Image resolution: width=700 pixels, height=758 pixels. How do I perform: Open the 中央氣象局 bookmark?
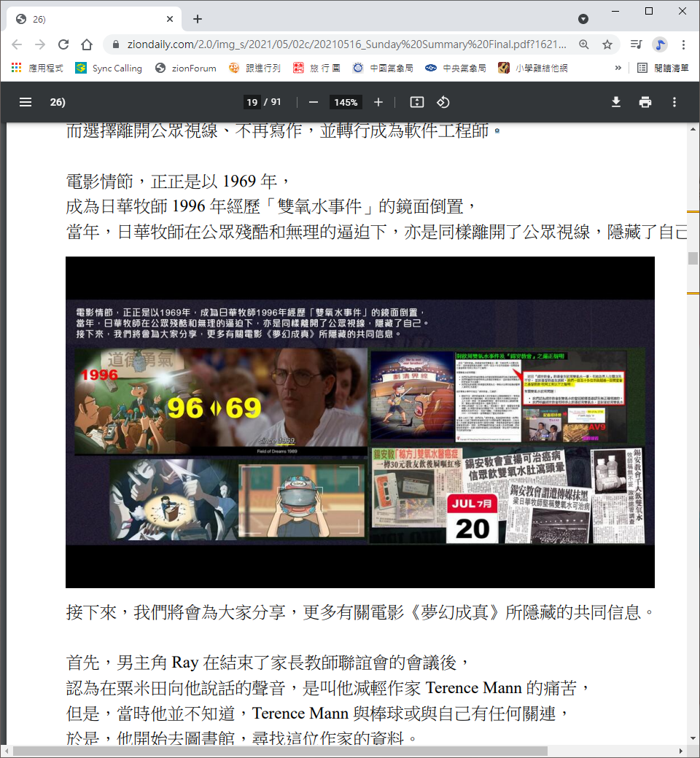coord(456,69)
